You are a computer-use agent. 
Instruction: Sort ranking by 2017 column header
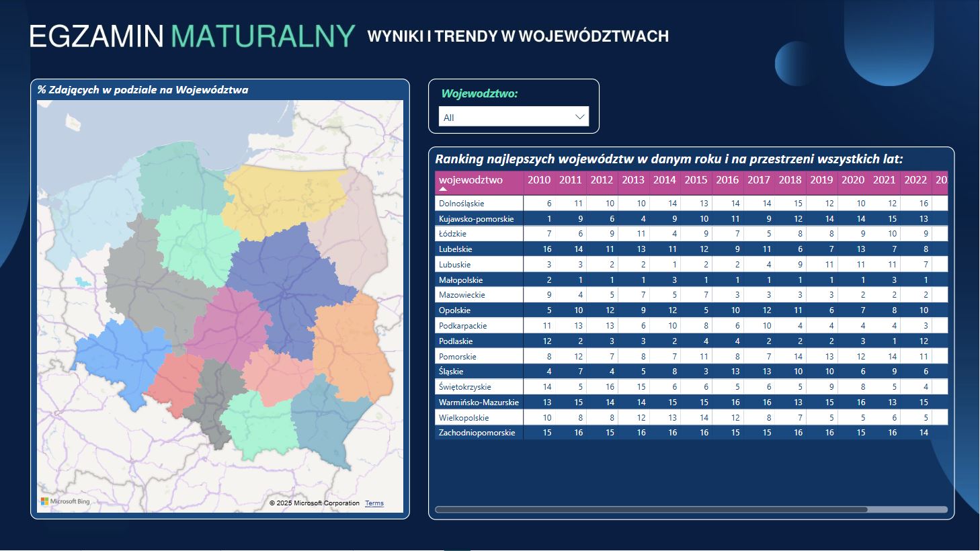[758, 179]
